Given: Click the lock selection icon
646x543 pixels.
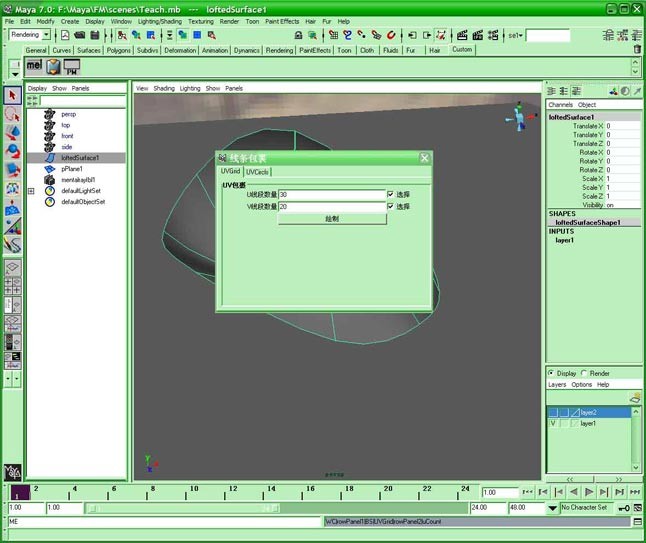Looking at the screenshot, I should [298, 35].
